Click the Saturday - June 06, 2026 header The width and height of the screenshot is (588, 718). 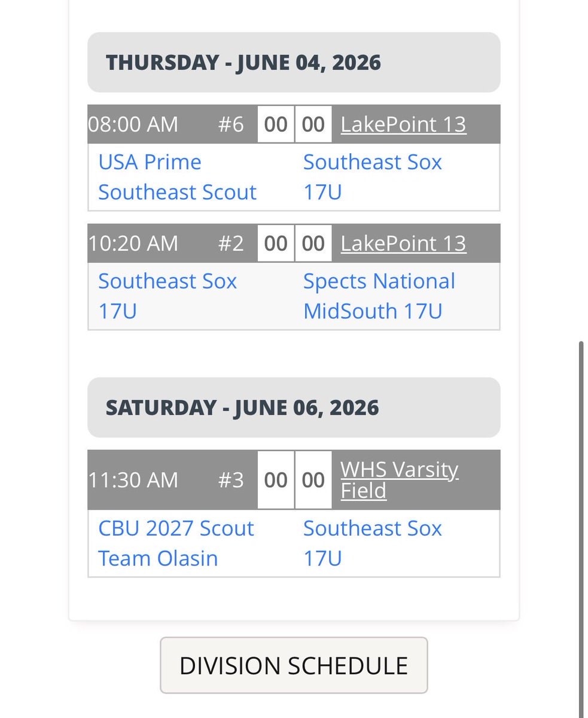click(294, 407)
